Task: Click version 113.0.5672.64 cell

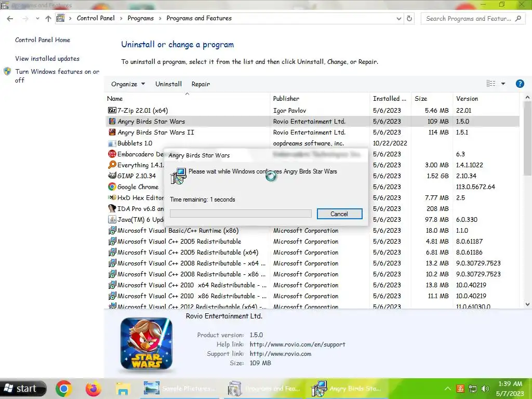Action: (x=475, y=187)
